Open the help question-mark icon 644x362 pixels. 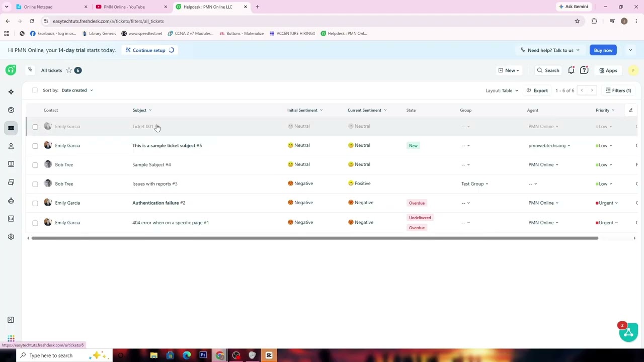tap(584, 70)
